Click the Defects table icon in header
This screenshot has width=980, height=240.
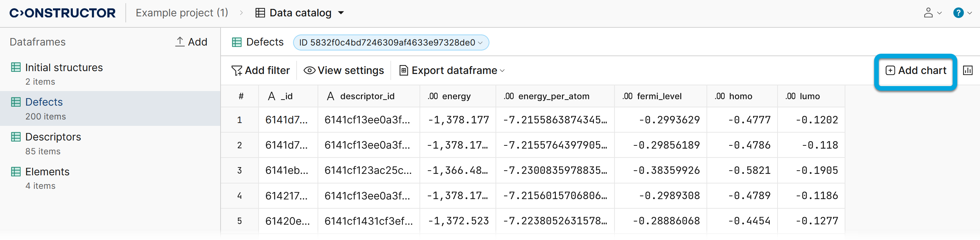[237, 42]
